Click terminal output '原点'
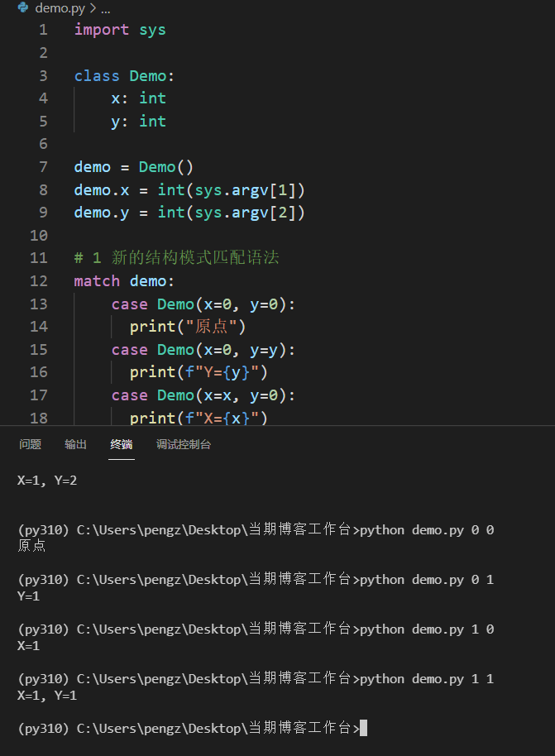The width and height of the screenshot is (555, 756). (x=31, y=546)
